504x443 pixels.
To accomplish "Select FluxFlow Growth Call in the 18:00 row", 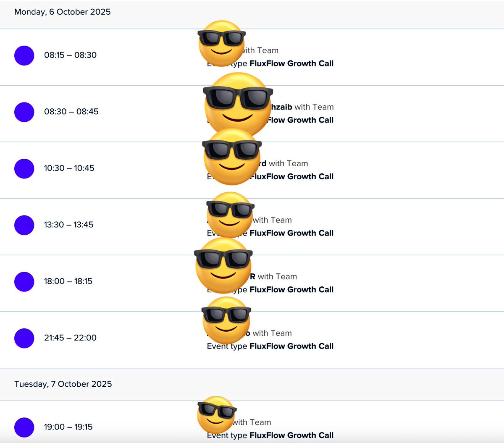I will pos(291,289).
